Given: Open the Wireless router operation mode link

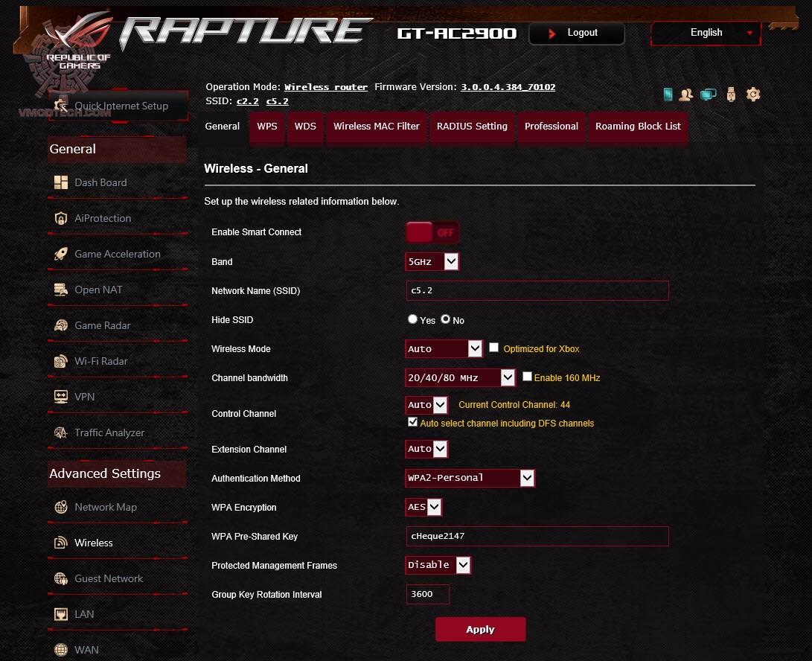Looking at the screenshot, I should click(x=326, y=87).
